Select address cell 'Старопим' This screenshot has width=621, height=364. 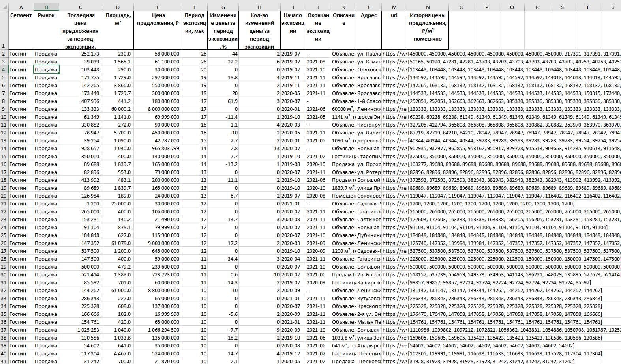click(x=369, y=156)
